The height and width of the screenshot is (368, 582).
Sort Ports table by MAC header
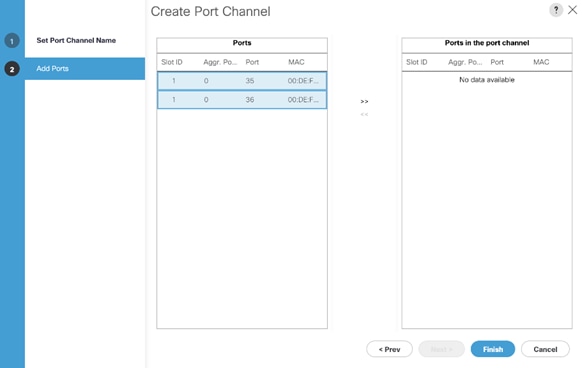296,62
